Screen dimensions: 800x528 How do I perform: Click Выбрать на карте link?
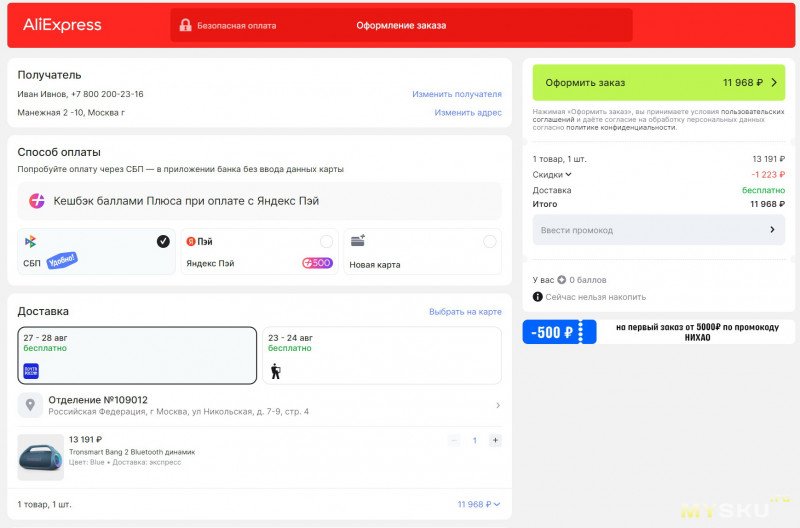coord(465,311)
